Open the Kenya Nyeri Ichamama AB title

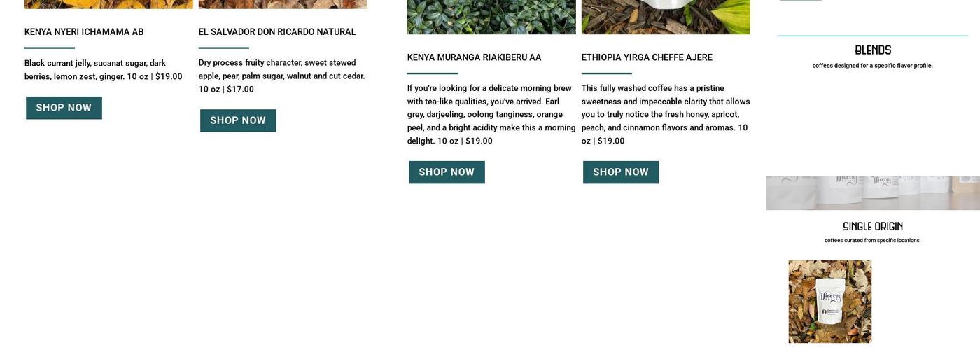tap(84, 32)
